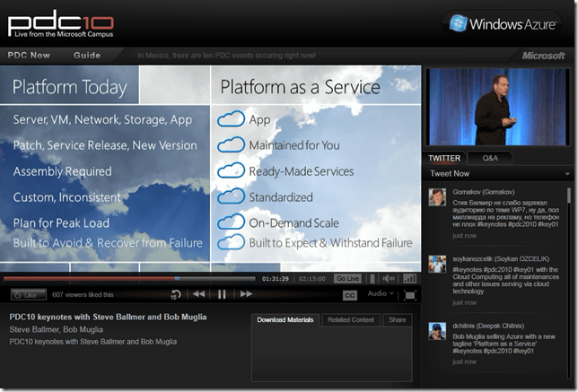Like the video with thumbs-up button
This screenshot has height=392, width=578.
tap(29, 294)
